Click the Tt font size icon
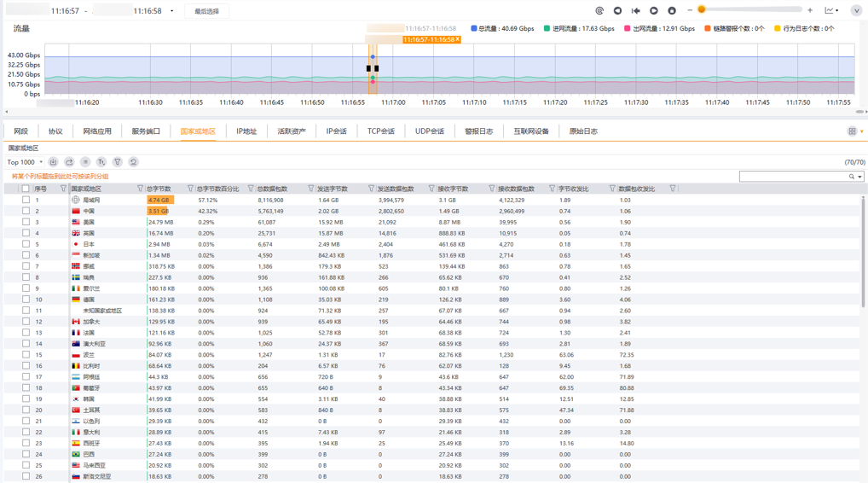The height and width of the screenshot is (483, 868). (x=101, y=162)
